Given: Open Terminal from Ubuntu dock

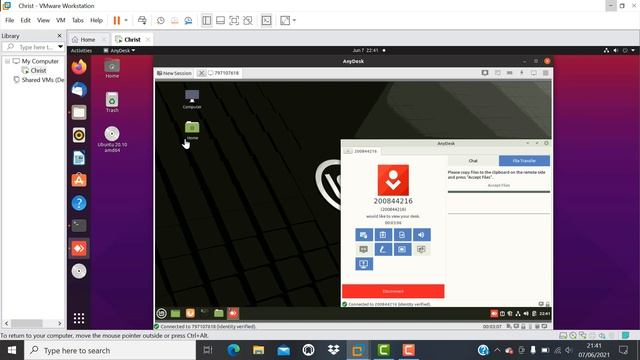Looking at the screenshot, I should pyautogui.click(x=79, y=225).
